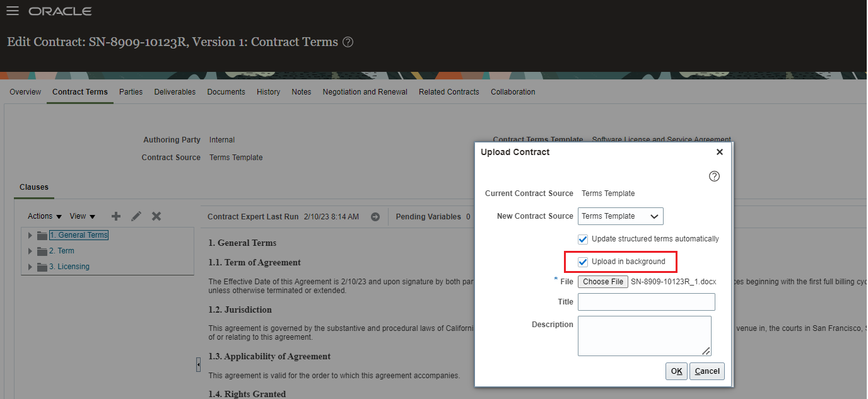This screenshot has height=399, width=868.
Task: Click the help icon in Upload Contract dialog
Action: (x=714, y=176)
